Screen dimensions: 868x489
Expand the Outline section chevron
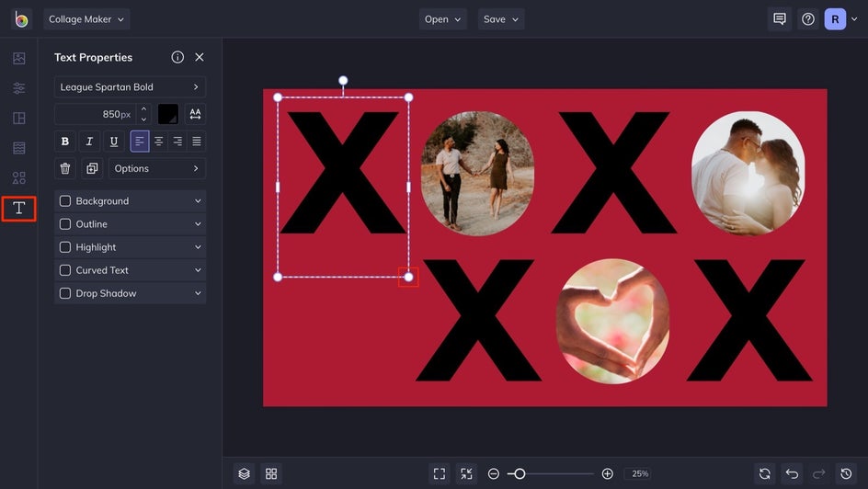(x=198, y=224)
